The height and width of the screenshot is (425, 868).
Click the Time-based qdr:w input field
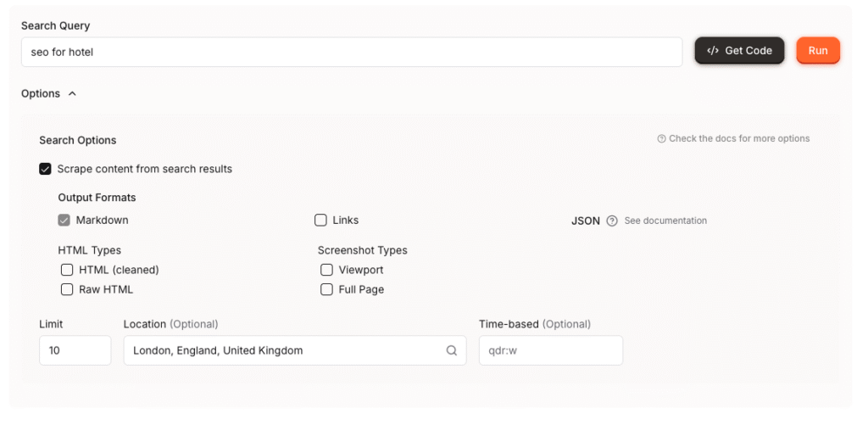(x=550, y=350)
